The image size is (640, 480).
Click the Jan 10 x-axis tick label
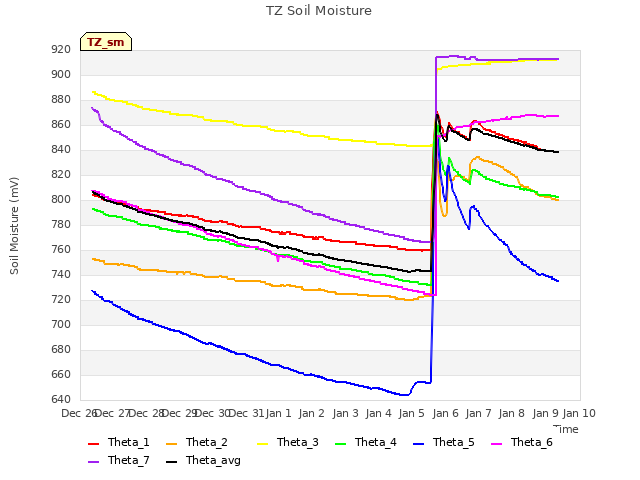pyautogui.click(x=579, y=413)
